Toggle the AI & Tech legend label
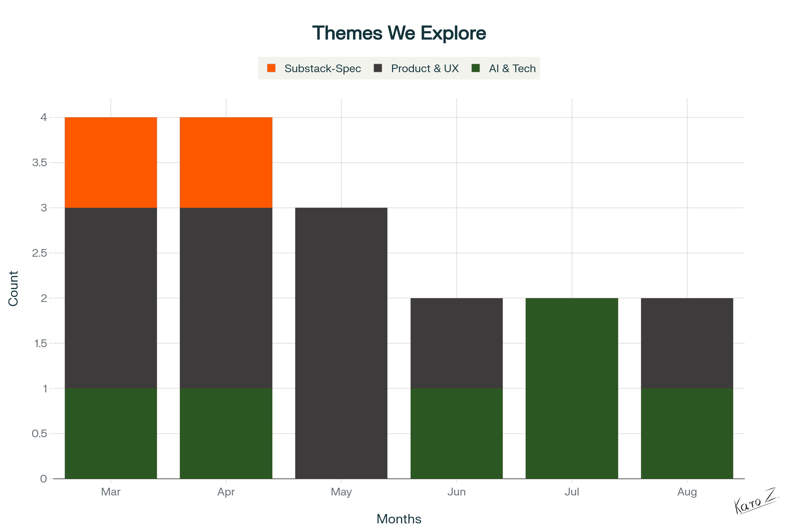The height and width of the screenshot is (532, 798). coord(512,68)
